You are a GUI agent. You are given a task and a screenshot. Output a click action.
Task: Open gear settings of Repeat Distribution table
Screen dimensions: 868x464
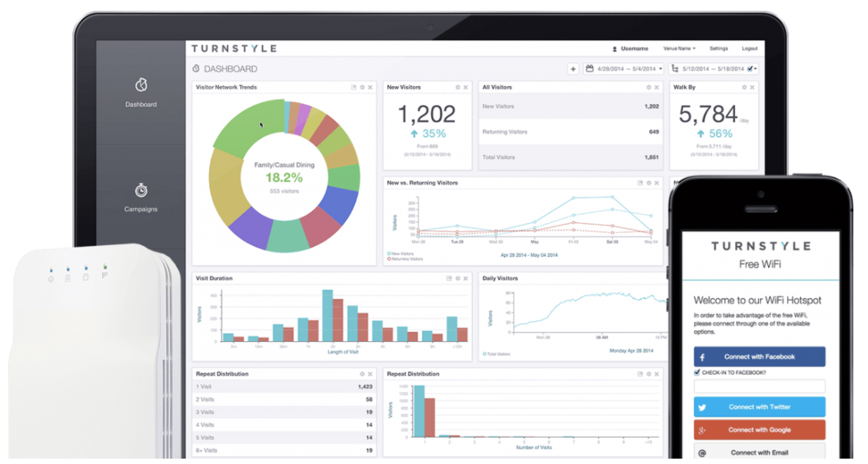click(362, 374)
